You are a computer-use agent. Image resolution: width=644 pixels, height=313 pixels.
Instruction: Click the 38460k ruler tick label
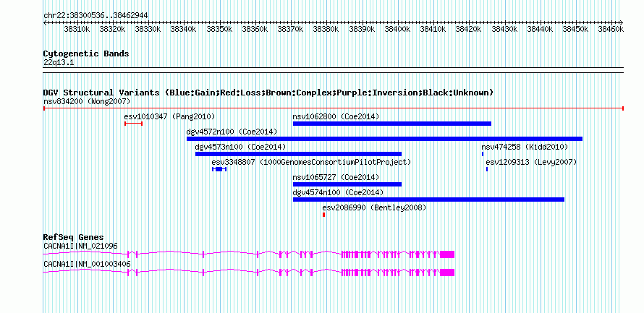(611, 29)
